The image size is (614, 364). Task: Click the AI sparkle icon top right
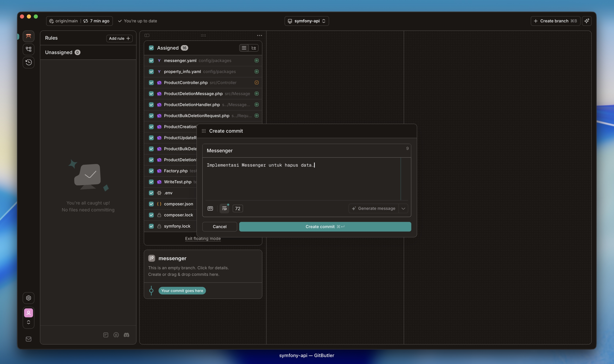587,21
